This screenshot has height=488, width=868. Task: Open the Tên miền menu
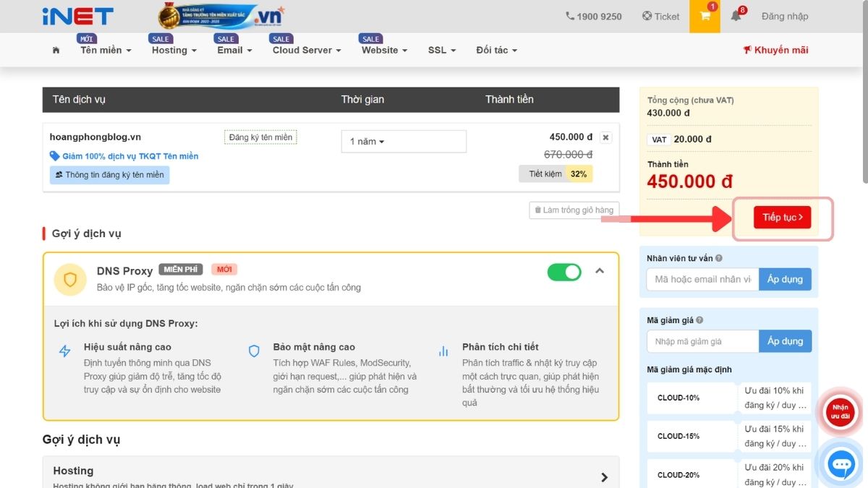pos(106,51)
